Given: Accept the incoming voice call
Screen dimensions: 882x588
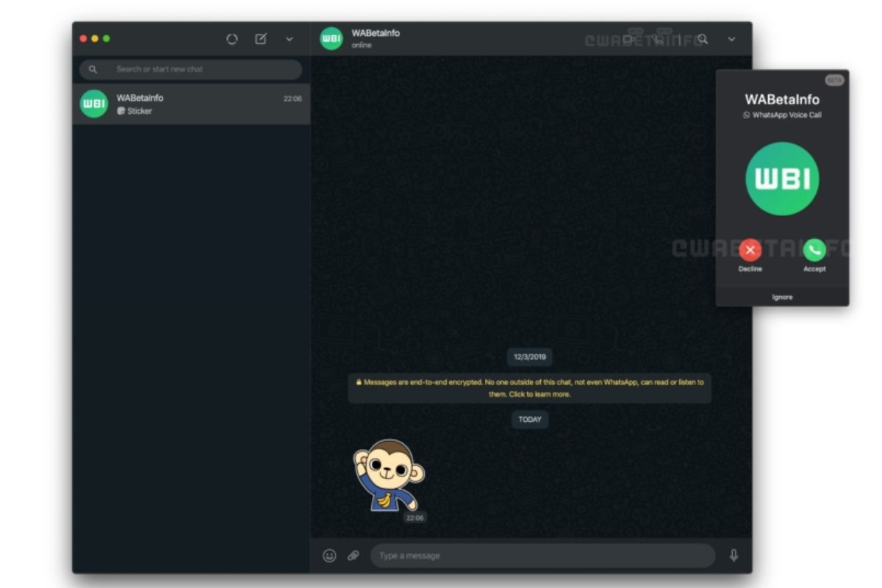Looking at the screenshot, I should [x=814, y=251].
